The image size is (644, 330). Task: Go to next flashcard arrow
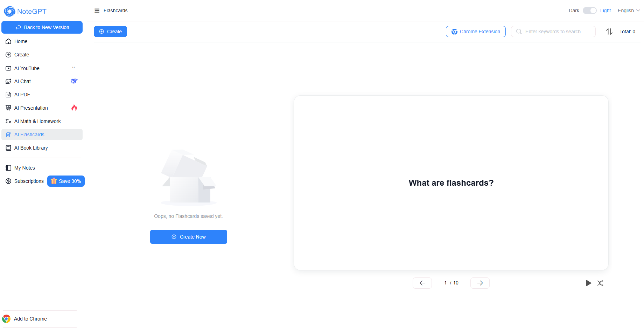pos(480,283)
